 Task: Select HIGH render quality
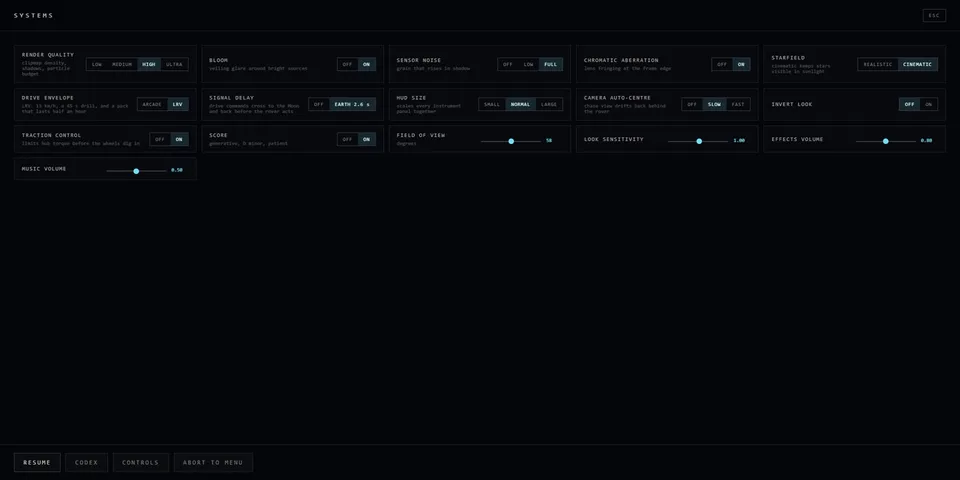point(149,64)
